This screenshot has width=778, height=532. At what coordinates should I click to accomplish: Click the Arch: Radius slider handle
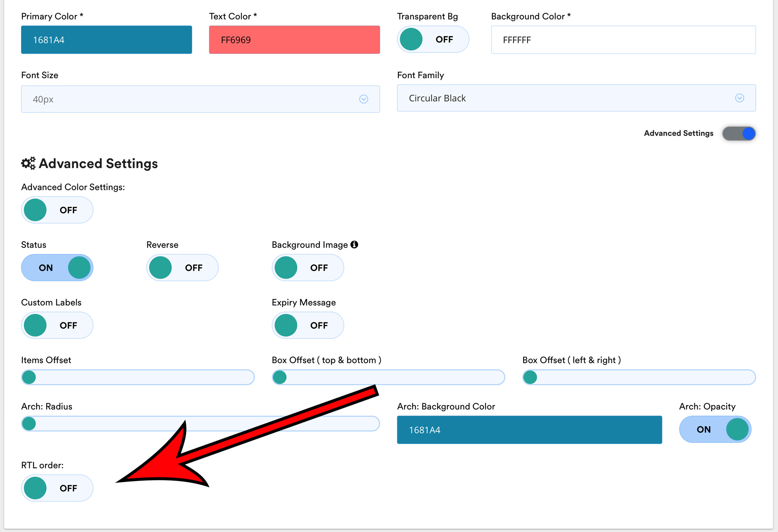pyautogui.click(x=29, y=423)
